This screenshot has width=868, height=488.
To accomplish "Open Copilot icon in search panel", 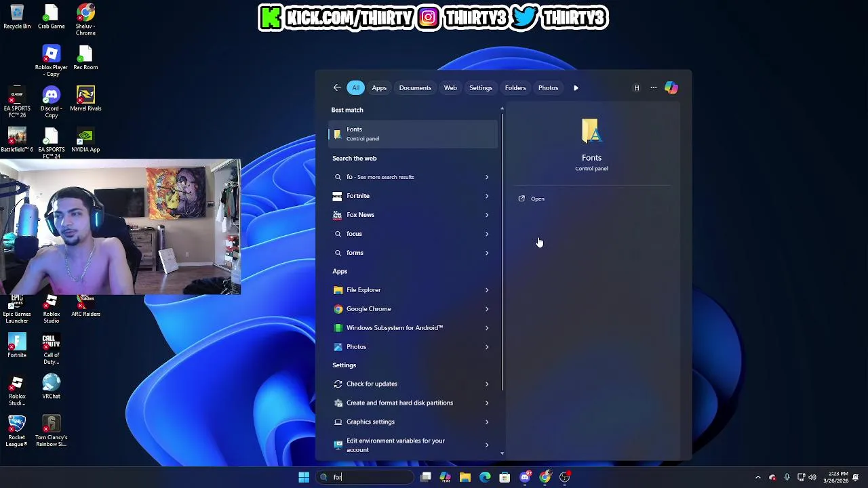I will click(671, 87).
